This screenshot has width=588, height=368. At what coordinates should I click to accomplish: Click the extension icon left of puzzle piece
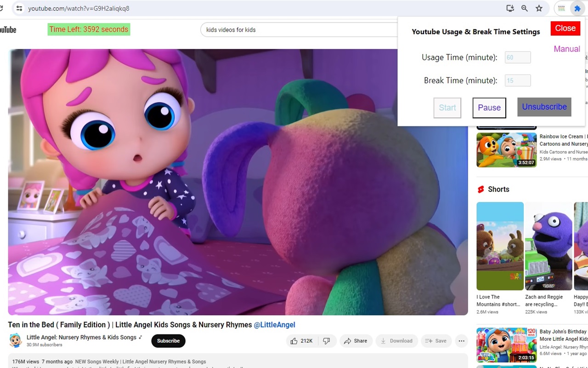[x=561, y=8]
